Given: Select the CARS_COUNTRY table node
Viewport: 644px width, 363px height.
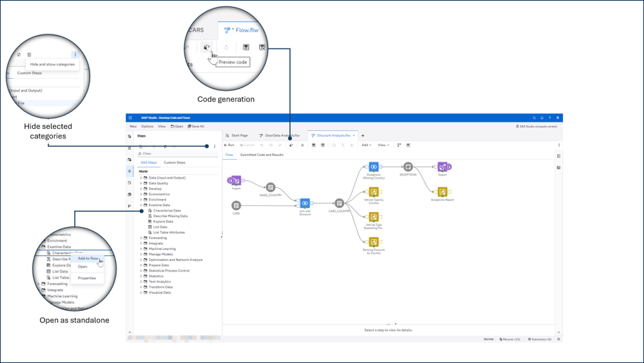Looking at the screenshot, I should (x=339, y=203).
